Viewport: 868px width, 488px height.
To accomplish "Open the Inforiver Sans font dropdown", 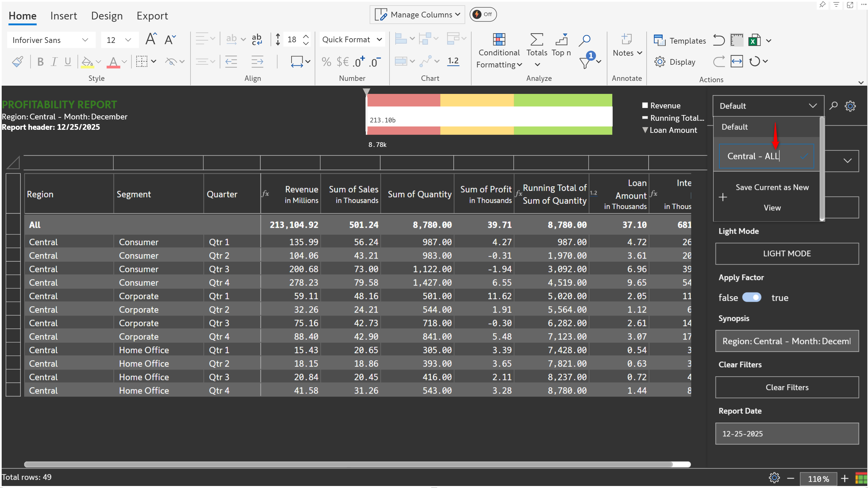I will (x=51, y=40).
